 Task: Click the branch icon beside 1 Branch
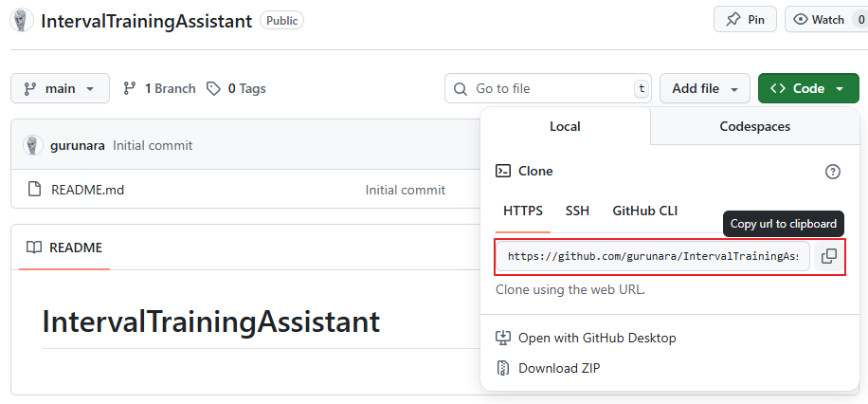click(130, 88)
